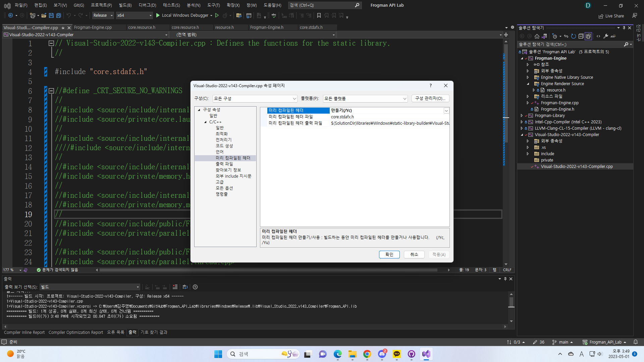644x362 pixels.
Task: Collapse Engine Renderer Source filter
Action: pyautogui.click(x=528, y=84)
